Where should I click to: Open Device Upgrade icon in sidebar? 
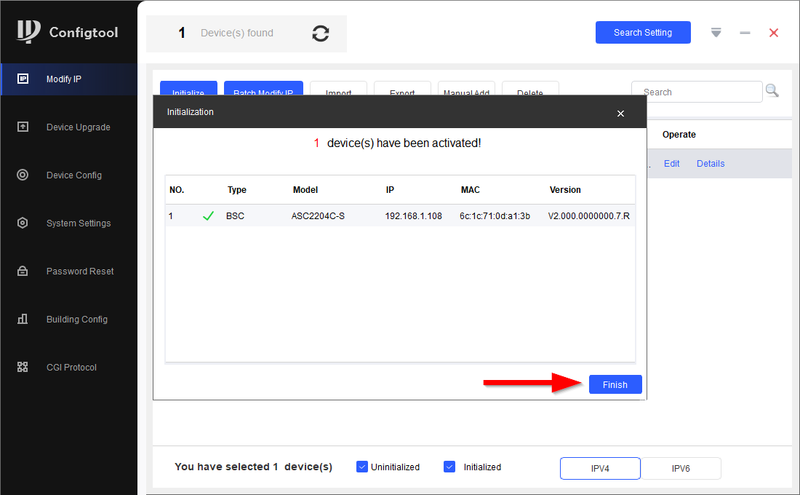(x=23, y=127)
